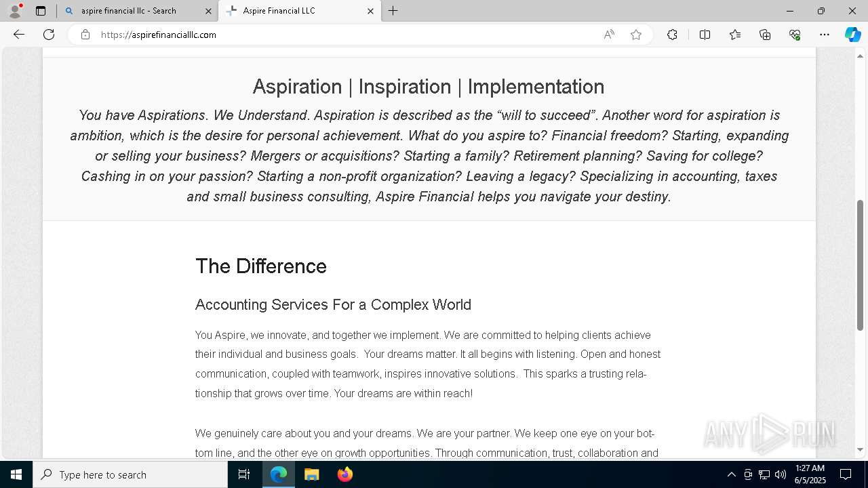Minimize the Edge browser window
The width and height of the screenshot is (868, 488).
[789, 11]
